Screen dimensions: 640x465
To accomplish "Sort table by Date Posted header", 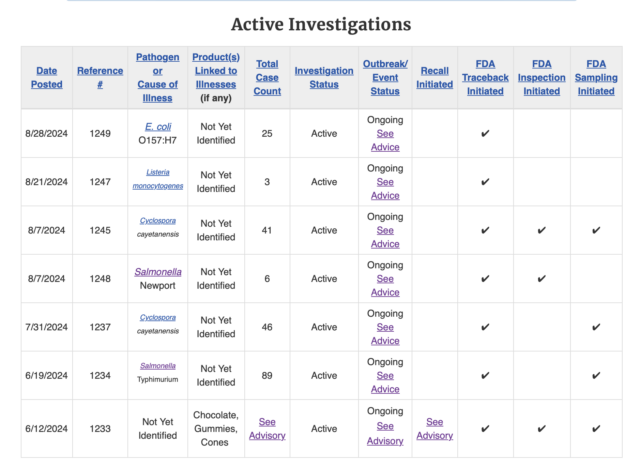I will (47, 77).
